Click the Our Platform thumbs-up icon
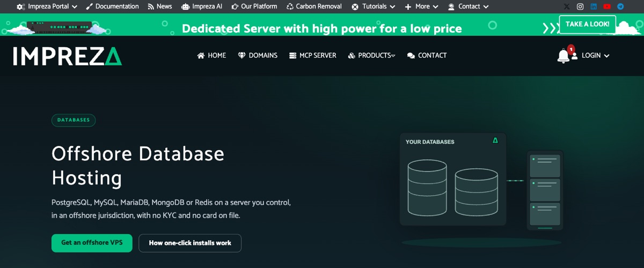This screenshot has height=268, width=644. pos(235,7)
